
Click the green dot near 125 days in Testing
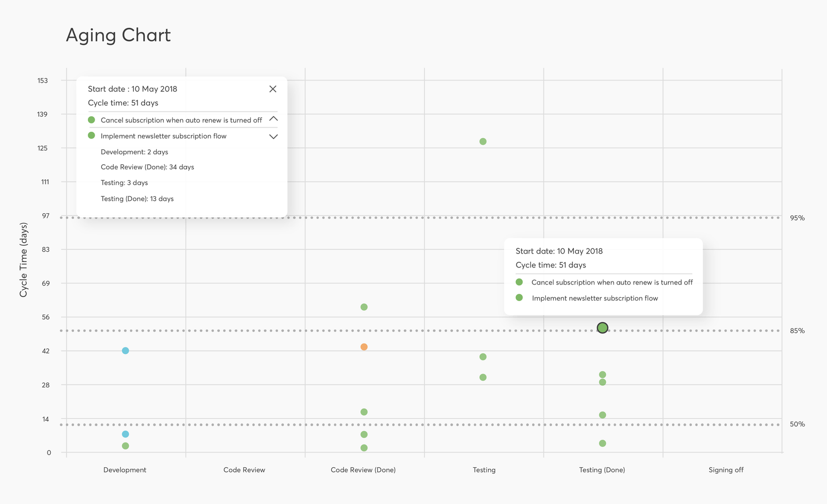(483, 141)
